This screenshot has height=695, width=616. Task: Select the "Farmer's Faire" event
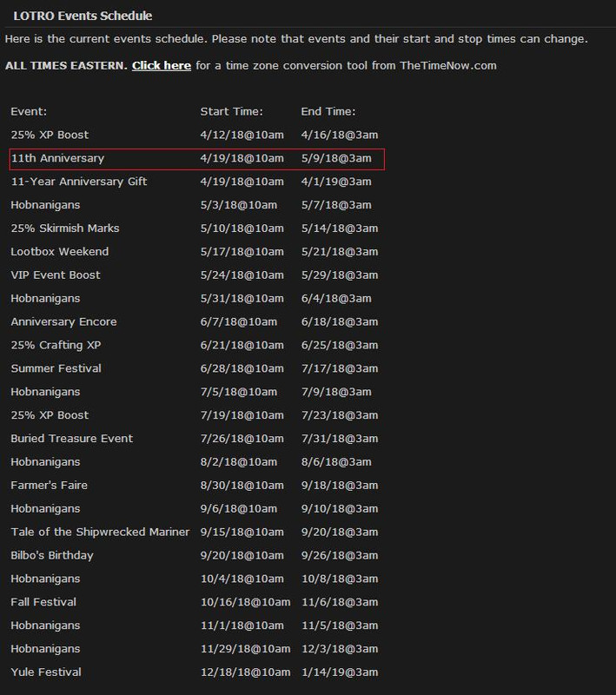[50, 486]
